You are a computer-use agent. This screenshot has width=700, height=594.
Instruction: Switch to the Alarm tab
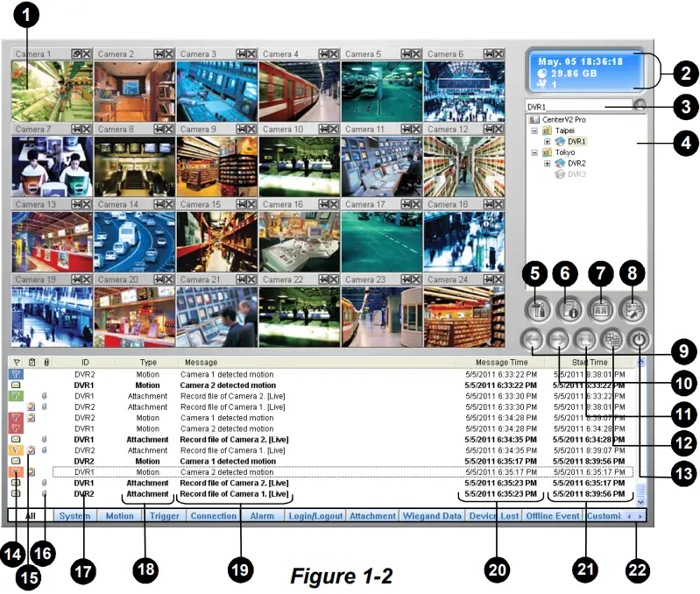[x=262, y=516]
